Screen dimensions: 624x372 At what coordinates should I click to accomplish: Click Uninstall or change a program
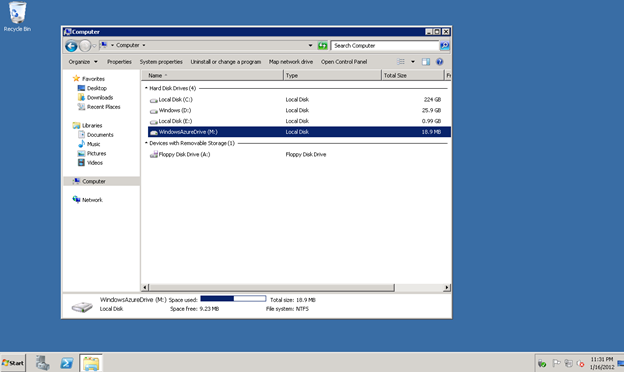click(x=226, y=62)
